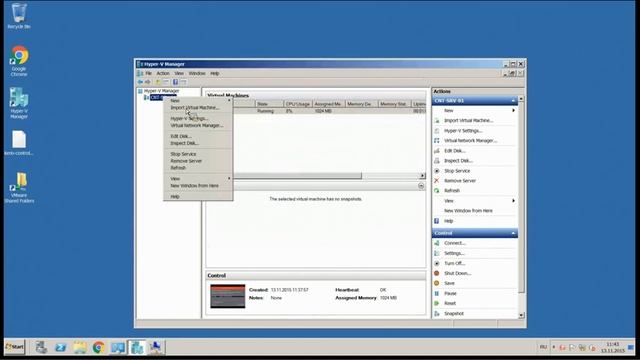Click the Back arrow in the Hyper-V Manager toolbar

[140, 82]
